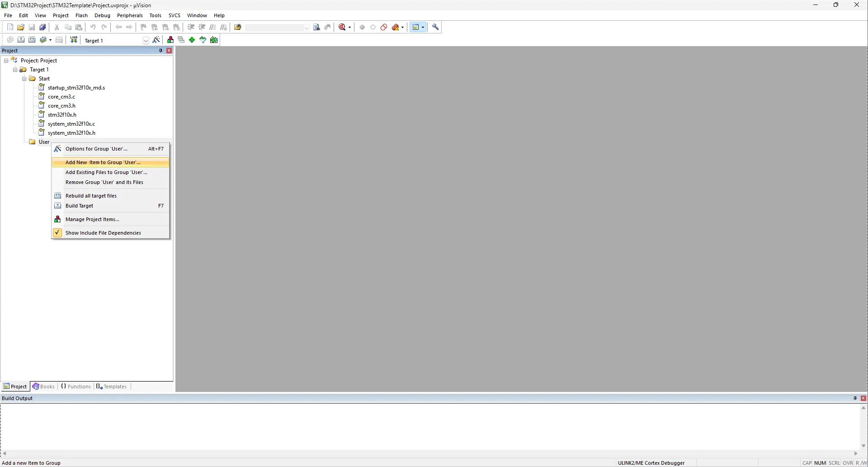Open the SVCS menu
868x467 pixels.
(x=175, y=15)
